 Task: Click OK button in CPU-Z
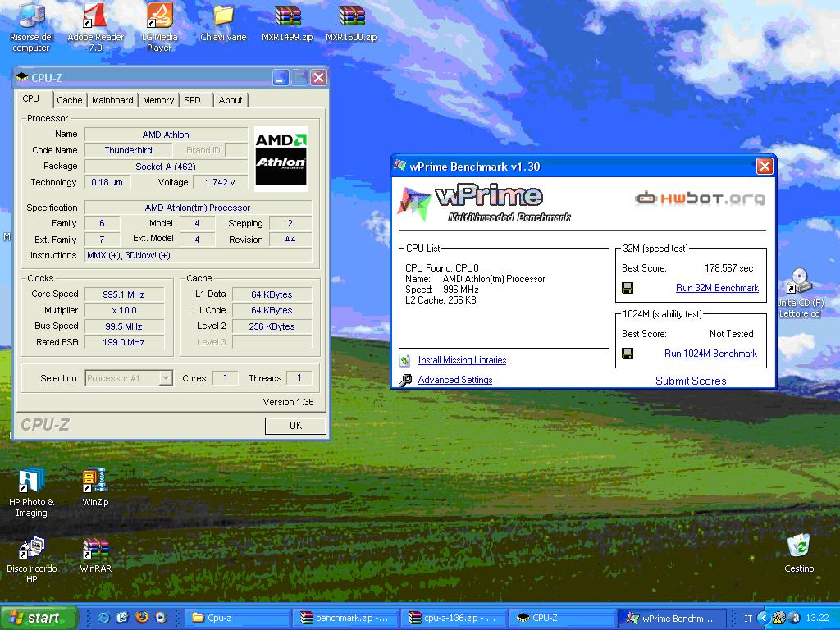pyautogui.click(x=295, y=426)
